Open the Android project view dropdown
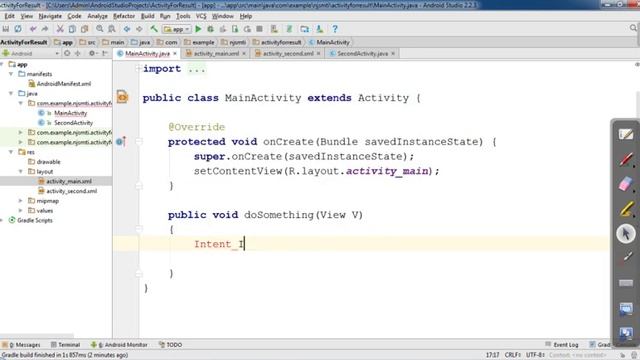This screenshot has width=640, height=360. (31, 53)
